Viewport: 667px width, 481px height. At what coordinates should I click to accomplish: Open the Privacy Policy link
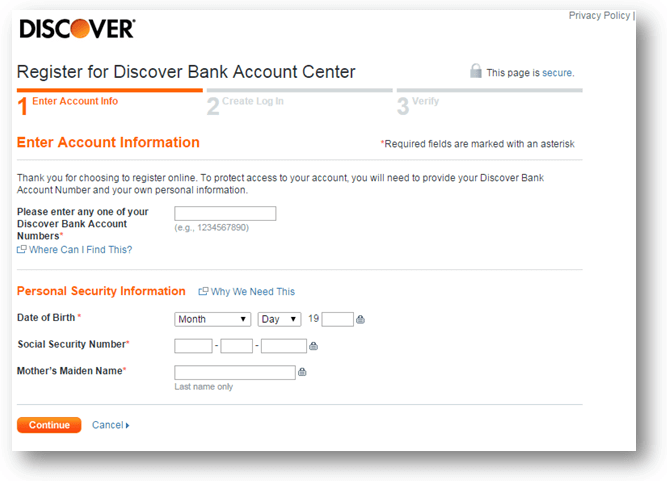[599, 16]
